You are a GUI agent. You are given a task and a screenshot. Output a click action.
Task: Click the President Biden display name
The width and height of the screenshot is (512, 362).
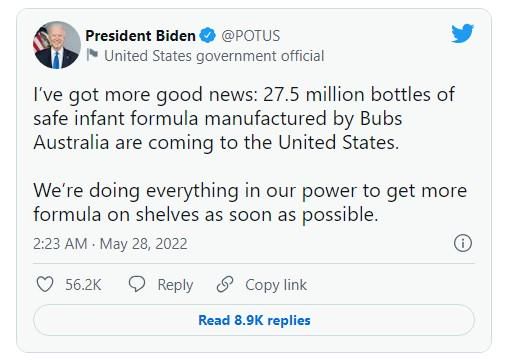(140, 36)
